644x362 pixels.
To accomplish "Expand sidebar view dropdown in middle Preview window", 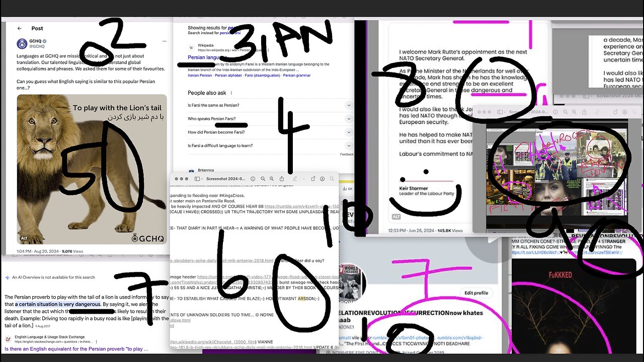I will click(202, 179).
